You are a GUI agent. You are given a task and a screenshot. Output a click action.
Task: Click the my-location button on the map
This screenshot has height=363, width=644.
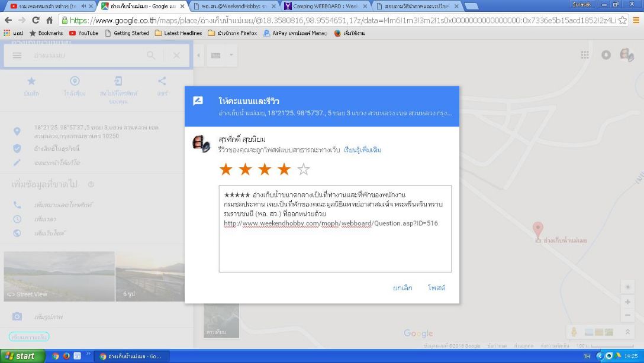point(627,287)
